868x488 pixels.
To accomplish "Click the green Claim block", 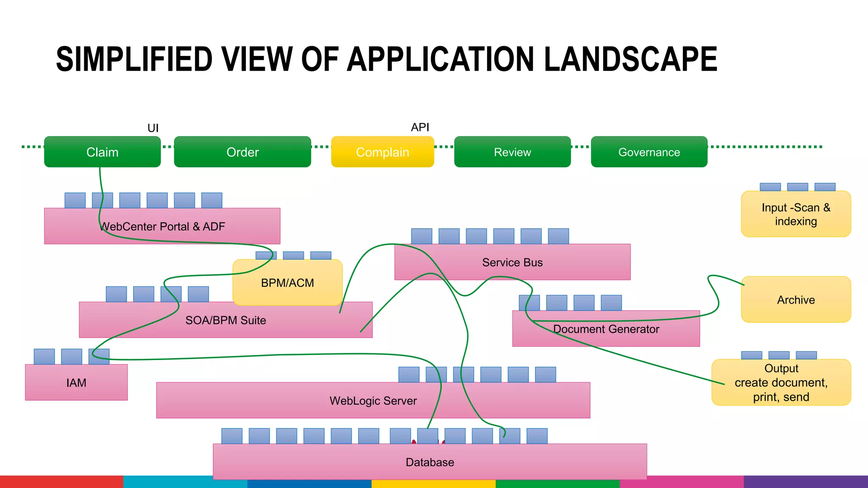I will pyautogui.click(x=102, y=152).
